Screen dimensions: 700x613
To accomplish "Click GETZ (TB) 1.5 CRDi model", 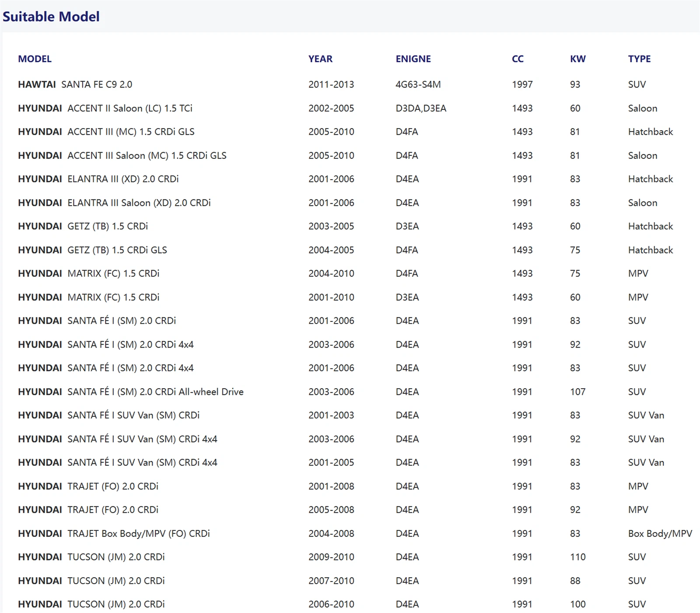I will click(x=108, y=226).
